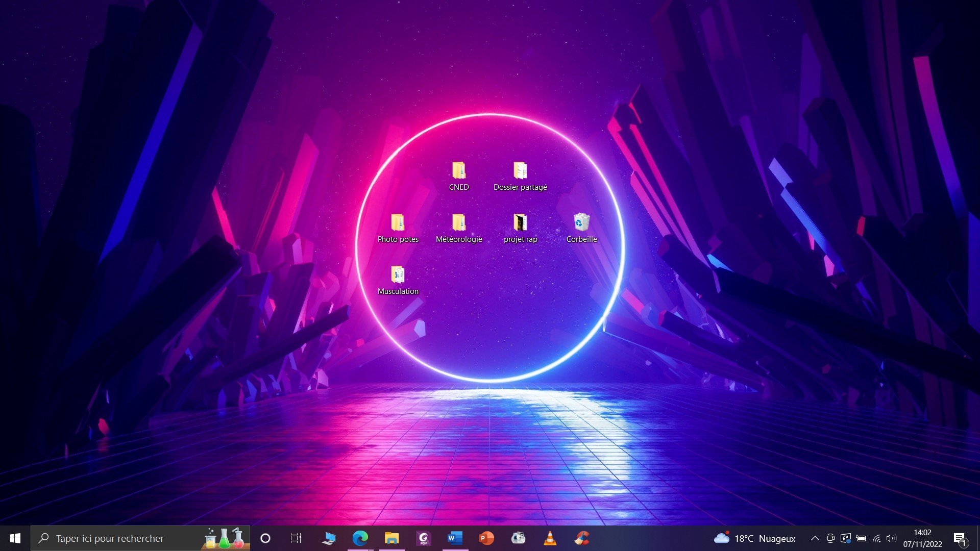Open the Wi-Fi network panel
This screenshot has width=980, height=551.
(876, 538)
